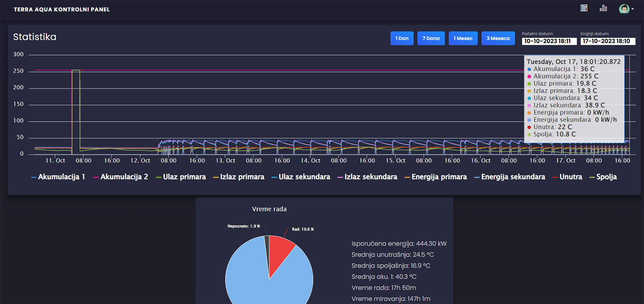Click the 15. Oct axis label
644x304 pixels.
tap(395, 161)
